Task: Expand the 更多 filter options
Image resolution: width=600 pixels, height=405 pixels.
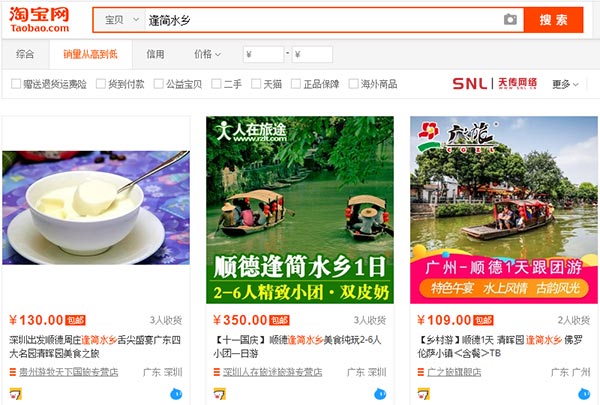Action: point(565,84)
